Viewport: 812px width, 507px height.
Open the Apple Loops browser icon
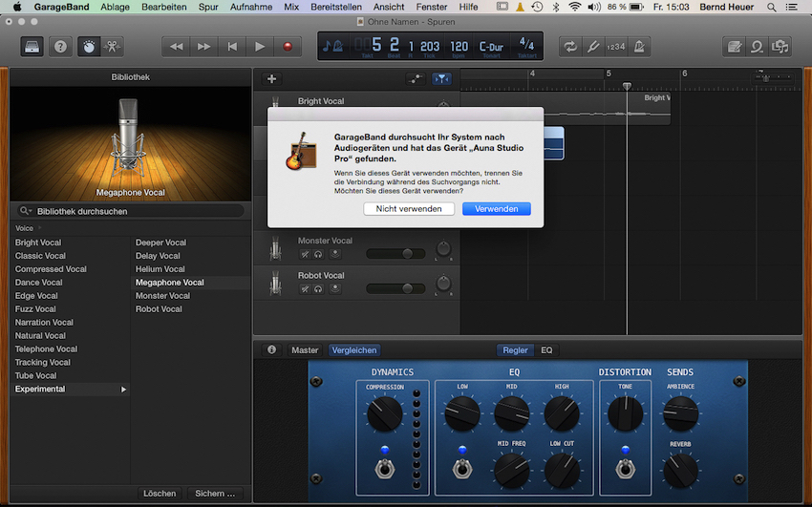(758, 47)
